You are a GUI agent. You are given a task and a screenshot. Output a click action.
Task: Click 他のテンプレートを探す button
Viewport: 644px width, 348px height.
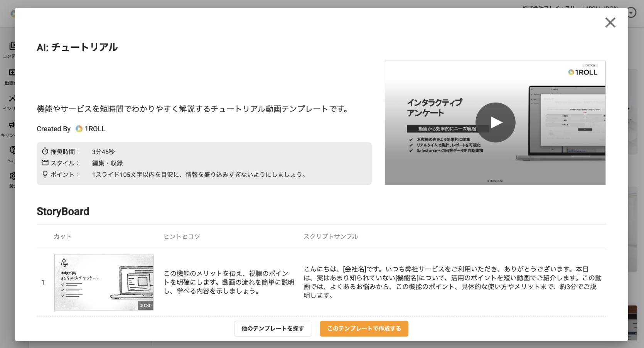click(x=273, y=329)
